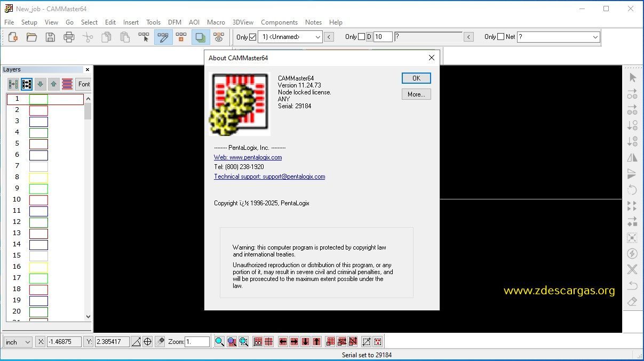Click the '<' button next to D-code field
644x361 pixels.
468,37
